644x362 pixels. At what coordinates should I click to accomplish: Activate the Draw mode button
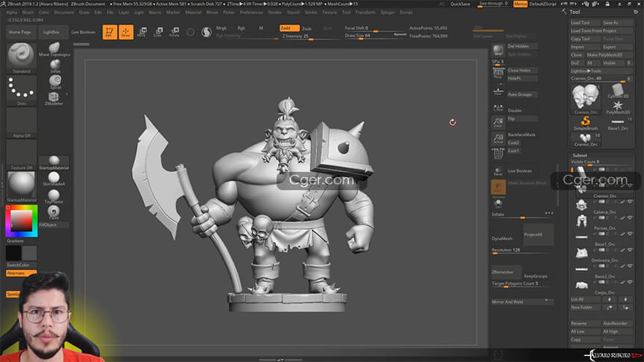pyautogui.click(x=126, y=32)
